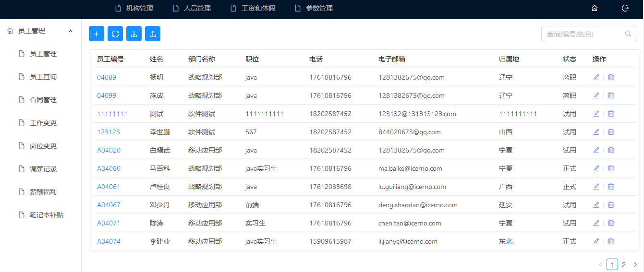Screen dimensions: 644x272
Task: Open the 工资和休假 top menu
Action: point(253,8)
